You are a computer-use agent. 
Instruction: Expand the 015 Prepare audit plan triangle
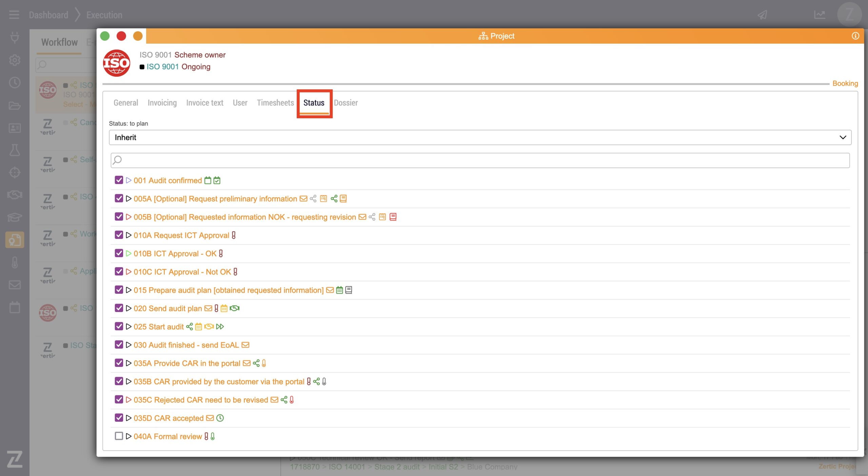(x=129, y=290)
